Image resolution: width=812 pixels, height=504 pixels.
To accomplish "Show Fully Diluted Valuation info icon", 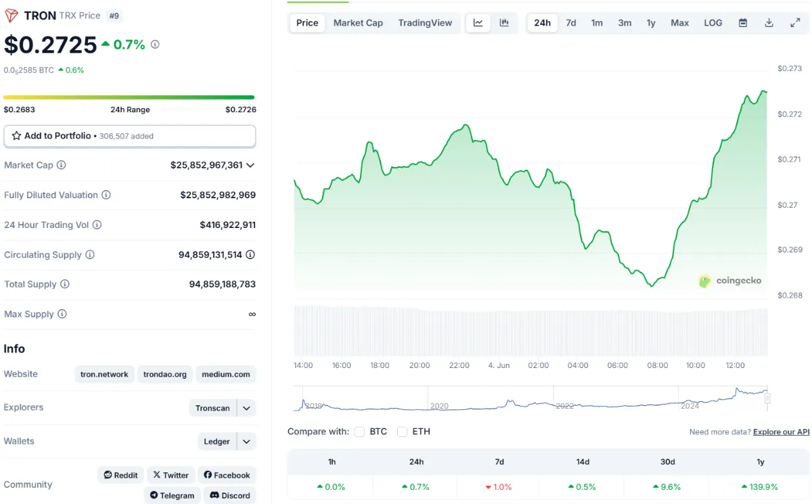I will pos(106,195).
